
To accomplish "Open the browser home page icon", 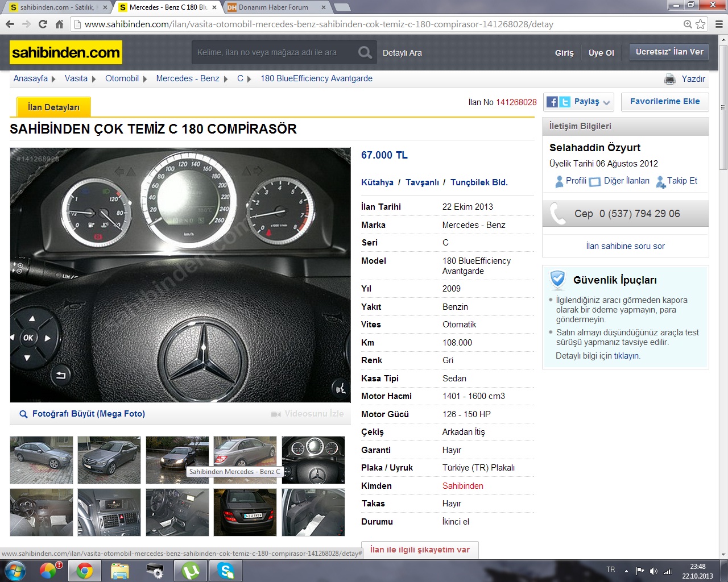I will pos(59,24).
